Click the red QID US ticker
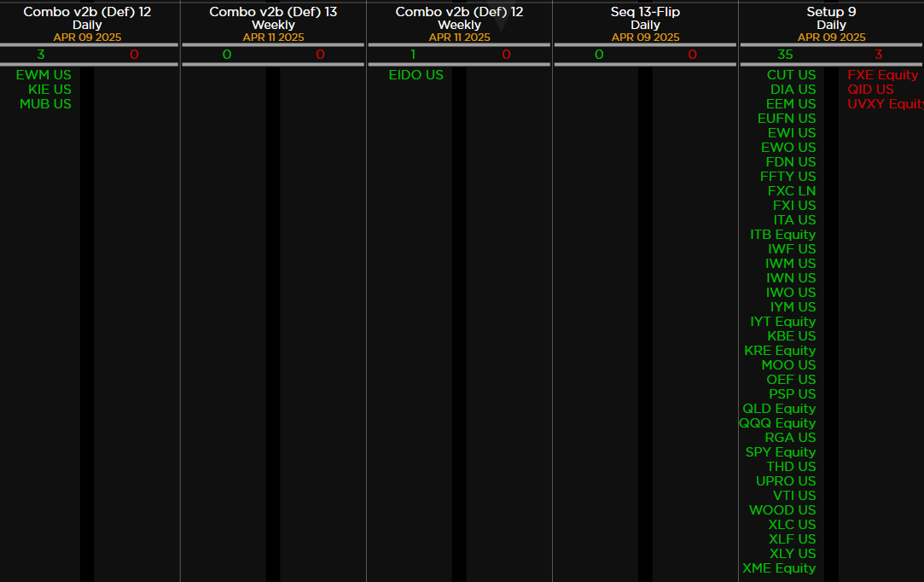The width and height of the screenshot is (924, 582). [871, 90]
